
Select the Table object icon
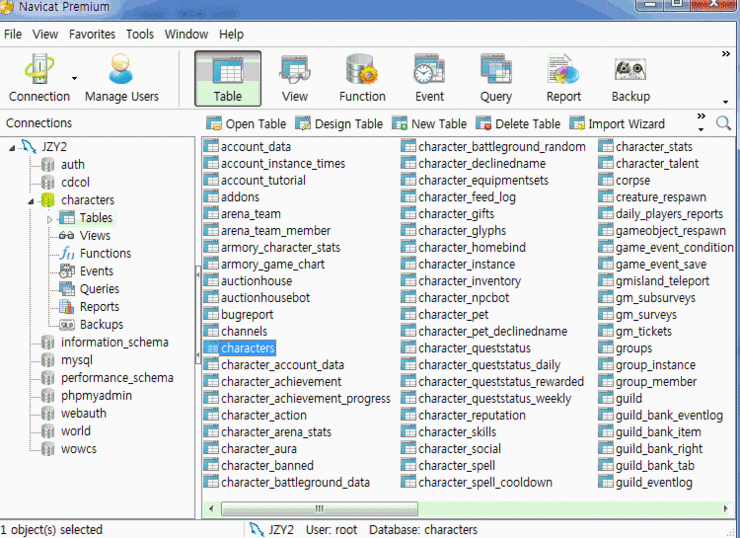[227, 78]
